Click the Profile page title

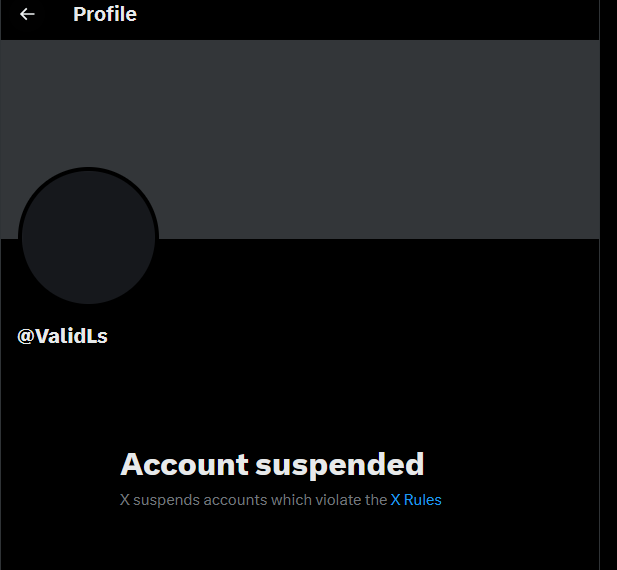105,14
